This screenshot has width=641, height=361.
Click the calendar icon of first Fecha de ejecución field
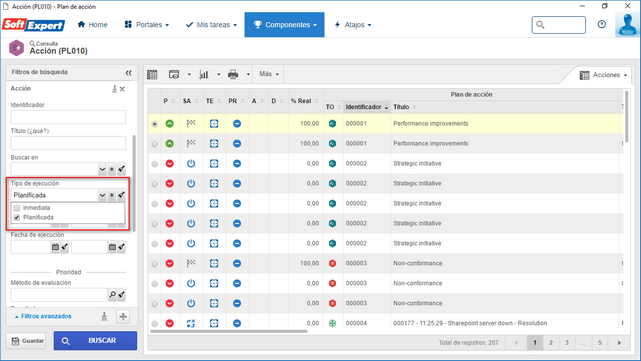55,247
